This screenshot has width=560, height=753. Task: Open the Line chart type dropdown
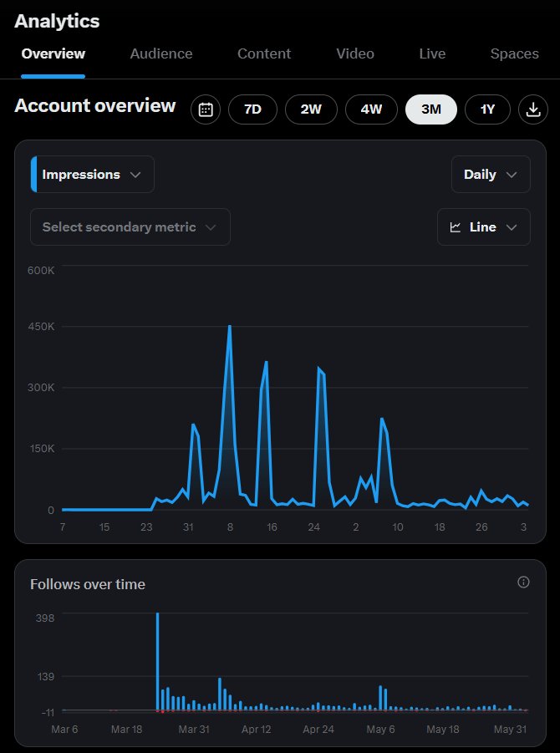[x=484, y=226]
